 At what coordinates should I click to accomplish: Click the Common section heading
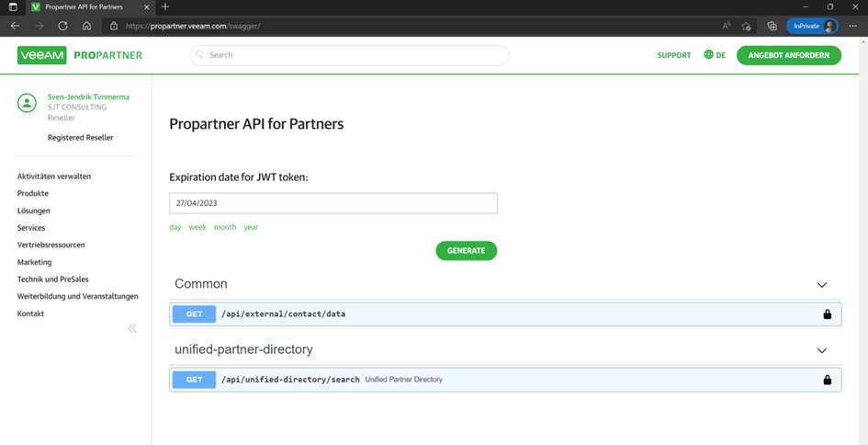coord(201,284)
